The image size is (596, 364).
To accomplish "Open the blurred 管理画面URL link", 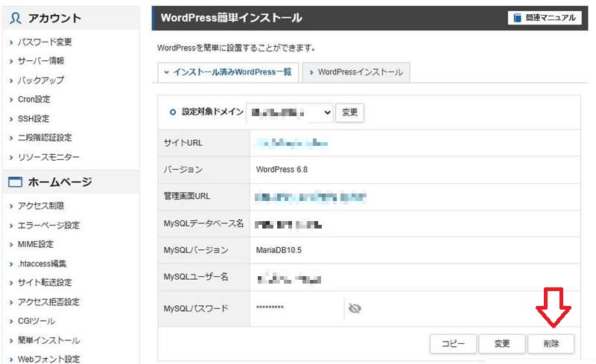I will pyautogui.click(x=311, y=197).
